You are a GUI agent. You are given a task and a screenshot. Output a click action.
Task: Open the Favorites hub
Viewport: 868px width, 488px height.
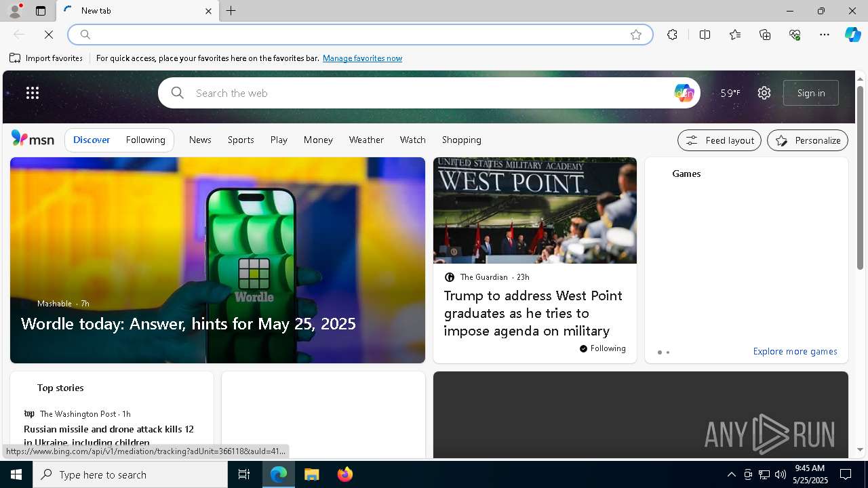coord(735,35)
